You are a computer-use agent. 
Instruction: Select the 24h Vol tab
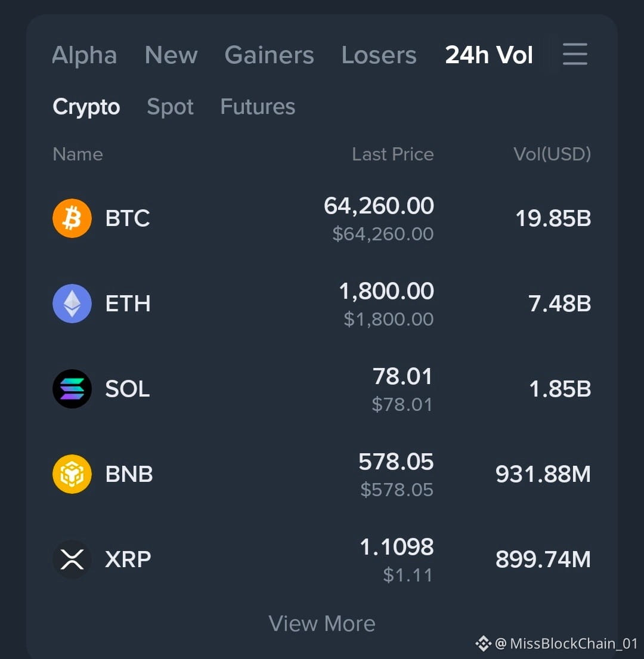(489, 55)
